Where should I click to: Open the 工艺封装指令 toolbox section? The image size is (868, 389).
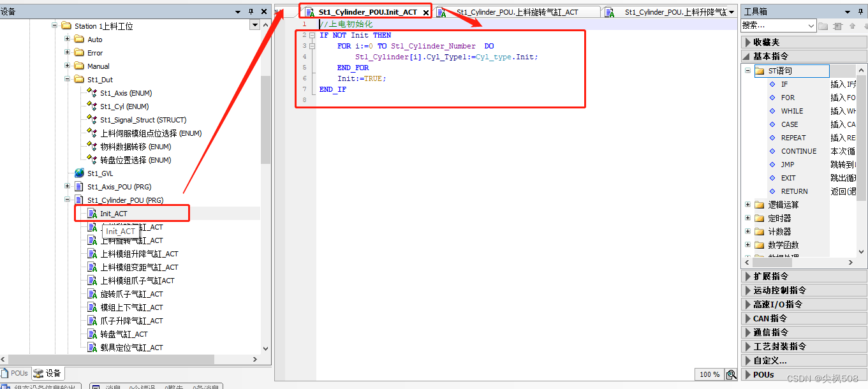pos(804,346)
